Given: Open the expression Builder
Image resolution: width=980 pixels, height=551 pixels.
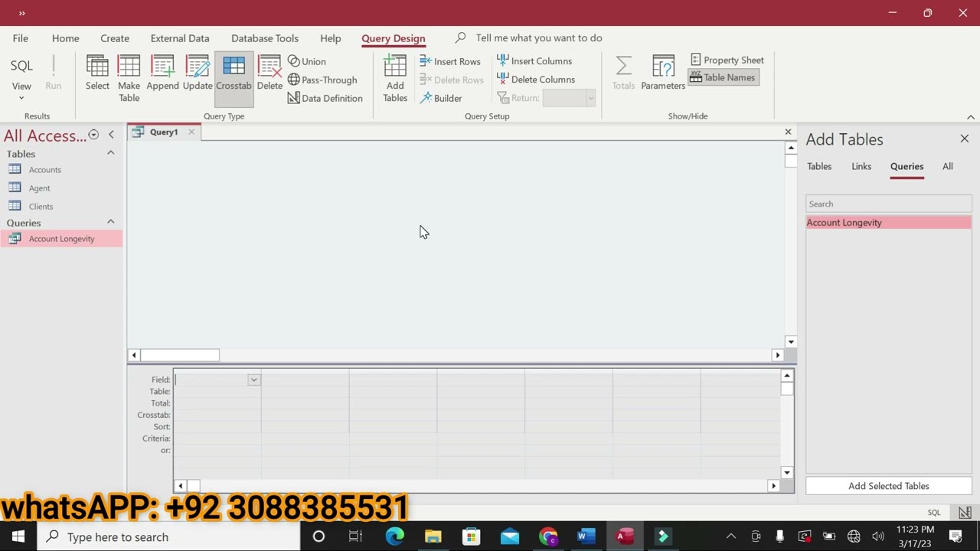Looking at the screenshot, I should (x=441, y=98).
